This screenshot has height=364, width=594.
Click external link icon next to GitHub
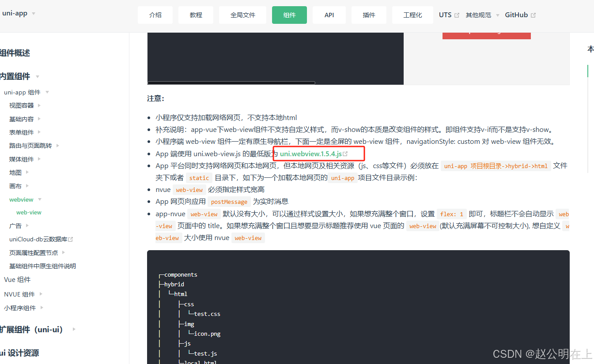[x=533, y=14]
